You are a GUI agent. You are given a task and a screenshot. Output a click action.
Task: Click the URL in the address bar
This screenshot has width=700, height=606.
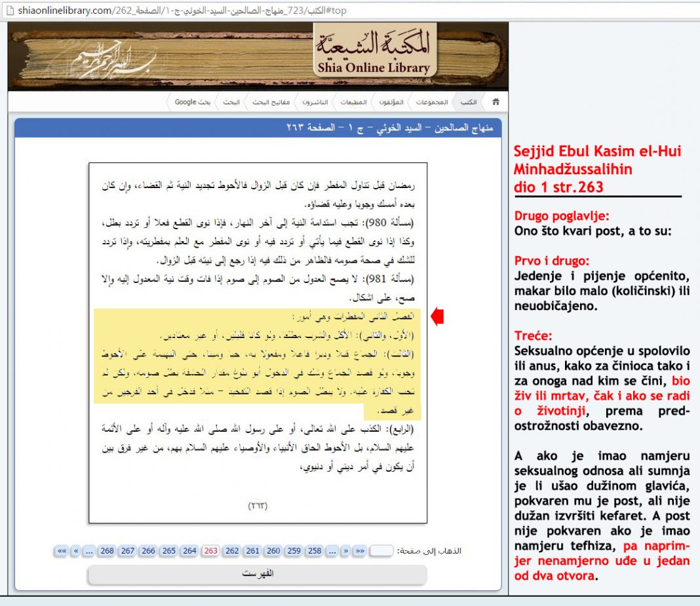pos(182,10)
